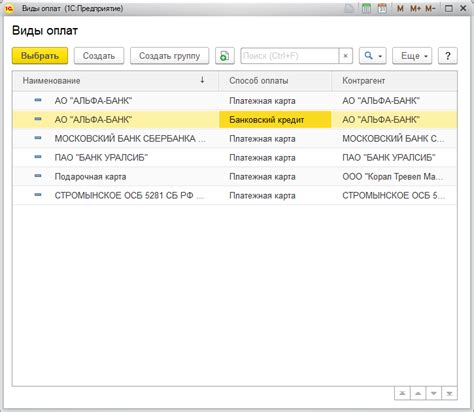Click the СТРОМЫНСКОЕ ОСБ 5... contractor cell
The width and height of the screenshot is (474, 412).
pos(394,195)
